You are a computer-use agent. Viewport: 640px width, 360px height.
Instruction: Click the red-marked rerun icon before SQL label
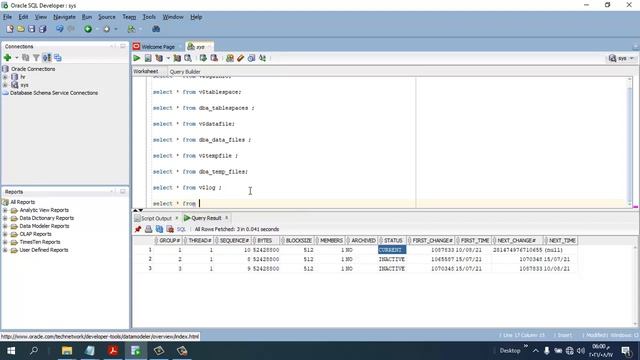coord(170,229)
